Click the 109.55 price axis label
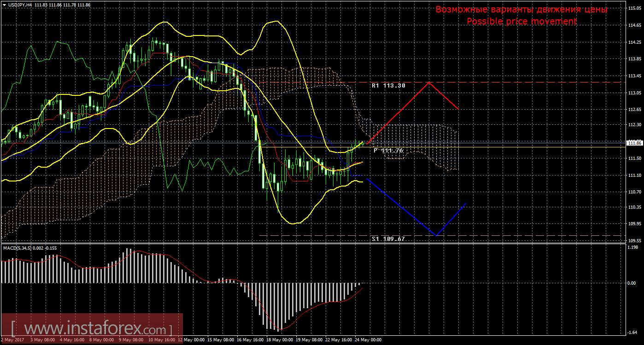This screenshot has width=644, height=345. tap(635, 240)
